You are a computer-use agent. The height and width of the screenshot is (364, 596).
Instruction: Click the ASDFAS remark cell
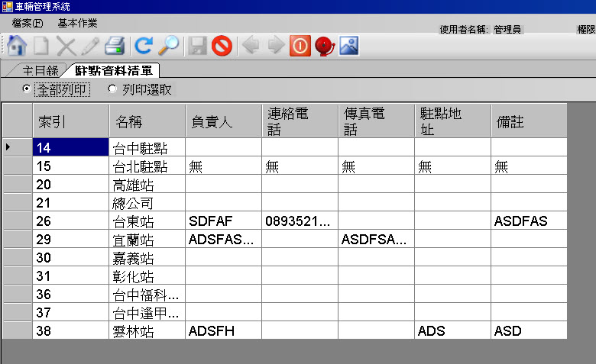529,221
